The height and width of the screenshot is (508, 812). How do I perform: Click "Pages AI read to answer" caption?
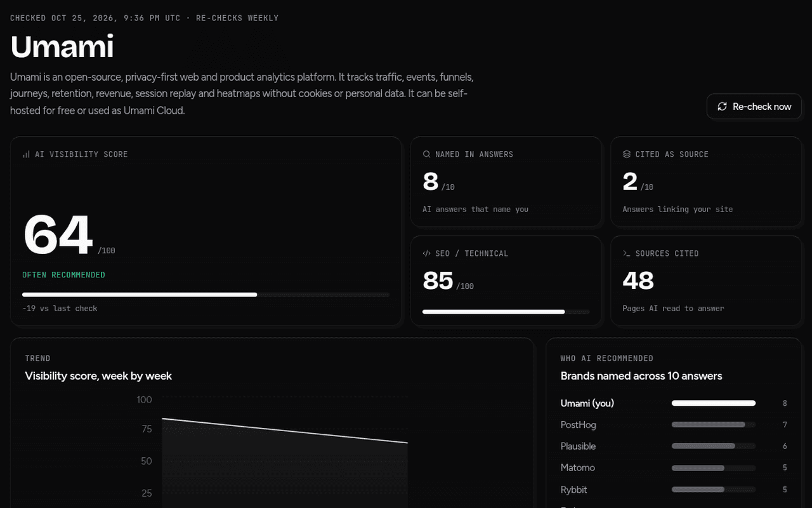(673, 309)
